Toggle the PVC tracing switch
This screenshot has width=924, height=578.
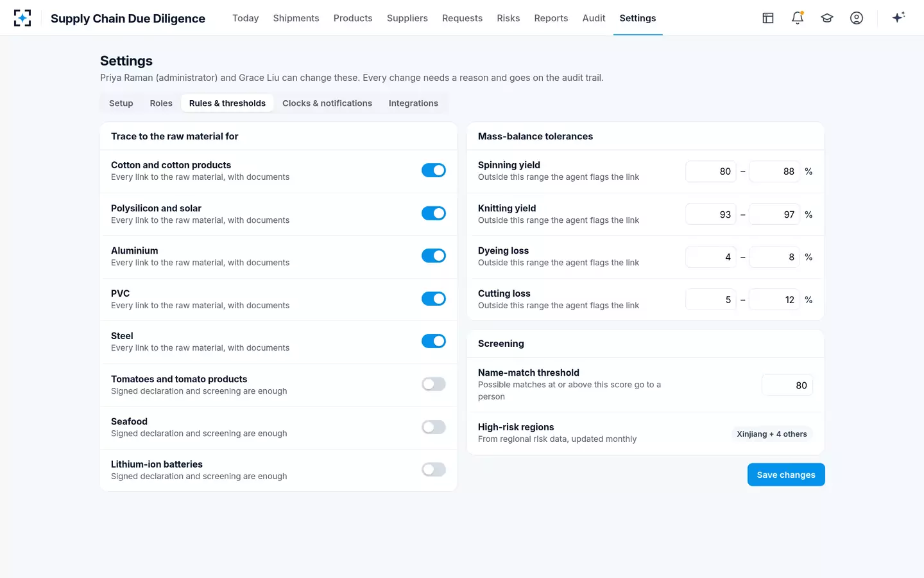tap(434, 299)
